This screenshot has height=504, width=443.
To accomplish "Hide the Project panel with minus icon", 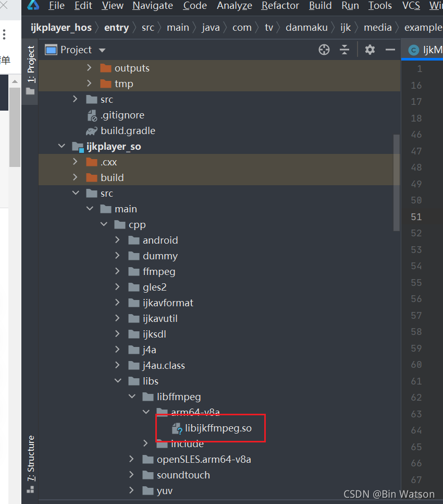I will pos(390,50).
